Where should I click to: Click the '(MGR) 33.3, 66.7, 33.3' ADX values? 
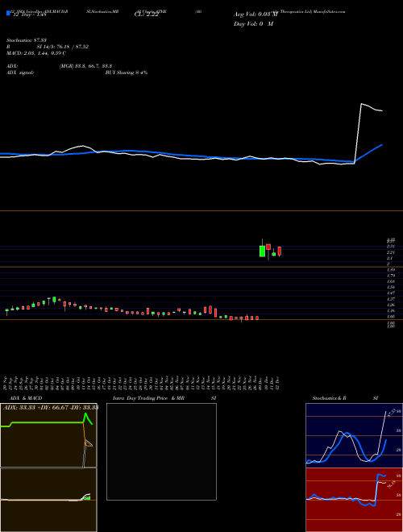click(85, 66)
